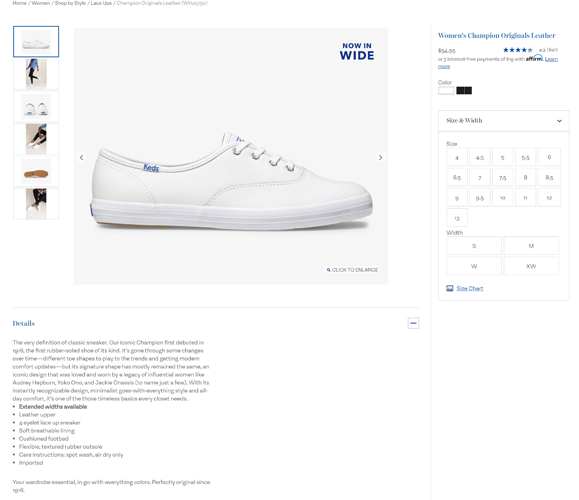Select the XW width option
The width and height of the screenshot is (579, 500).
click(x=531, y=266)
